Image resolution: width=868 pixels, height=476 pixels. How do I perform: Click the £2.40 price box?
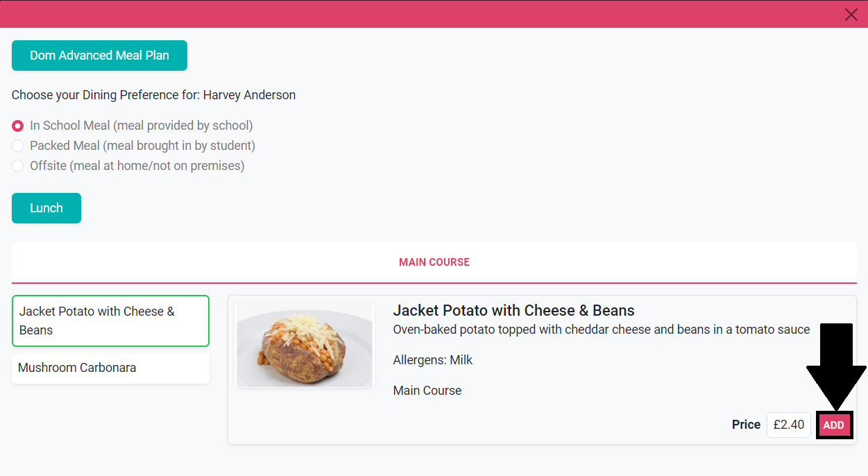788,425
